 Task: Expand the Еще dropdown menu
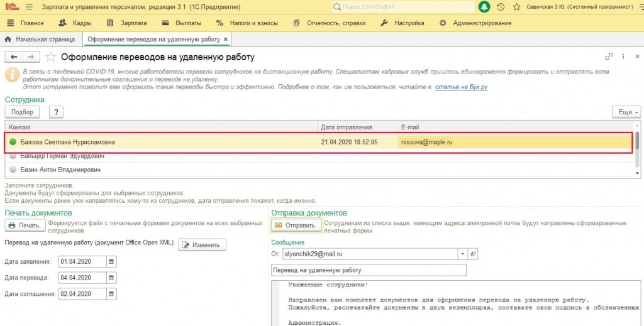[x=626, y=112]
